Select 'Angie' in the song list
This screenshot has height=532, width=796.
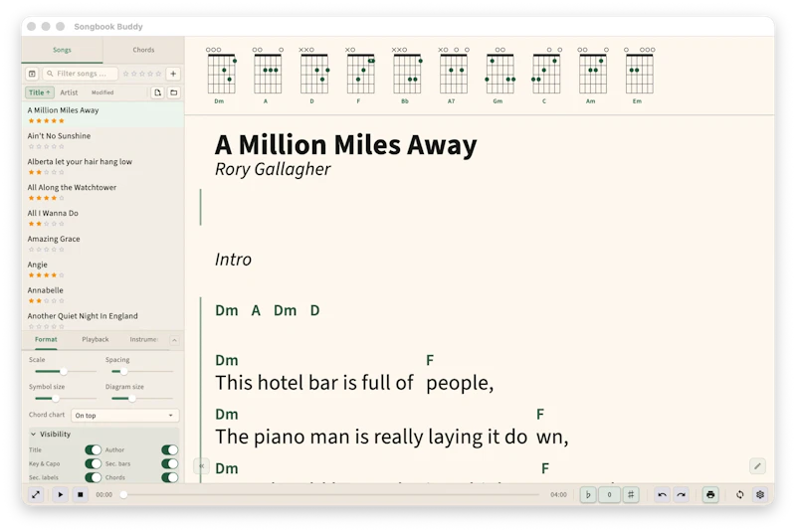(102, 269)
